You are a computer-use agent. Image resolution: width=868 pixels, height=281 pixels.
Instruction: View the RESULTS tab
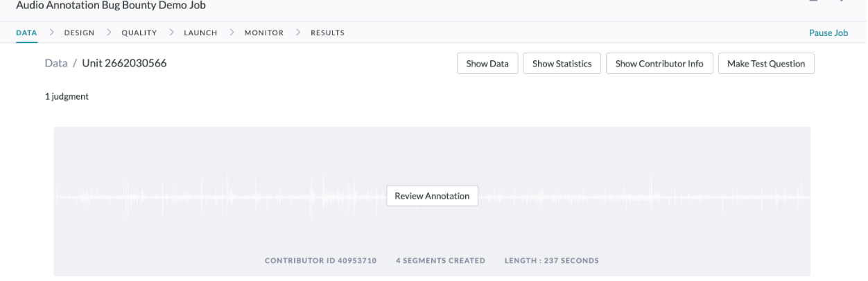[327, 33]
